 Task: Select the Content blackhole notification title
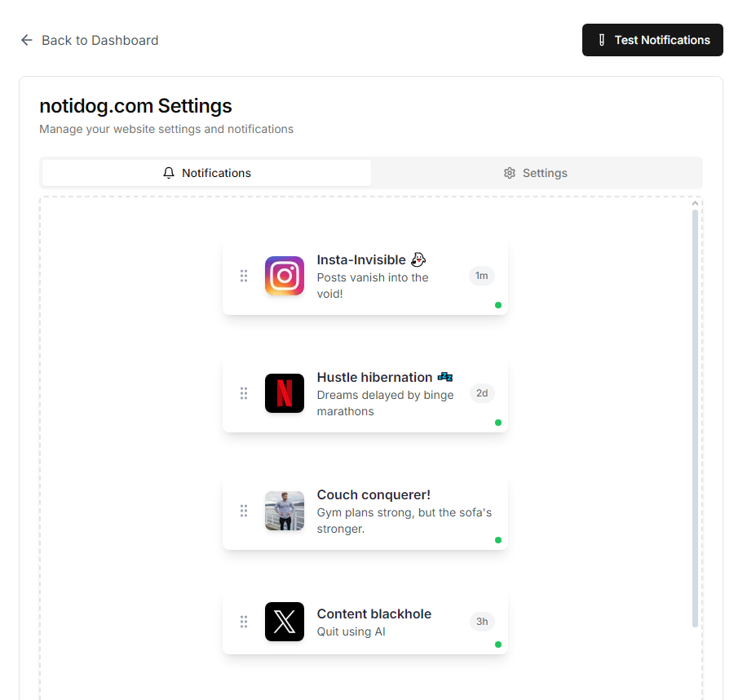pos(374,614)
